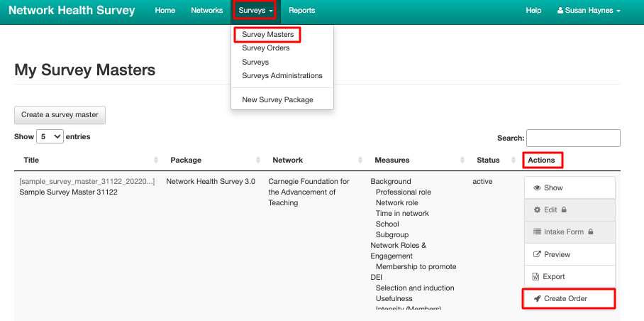644x321 pixels.
Task: Click the rocket icon on Create Order
Action: click(537, 298)
